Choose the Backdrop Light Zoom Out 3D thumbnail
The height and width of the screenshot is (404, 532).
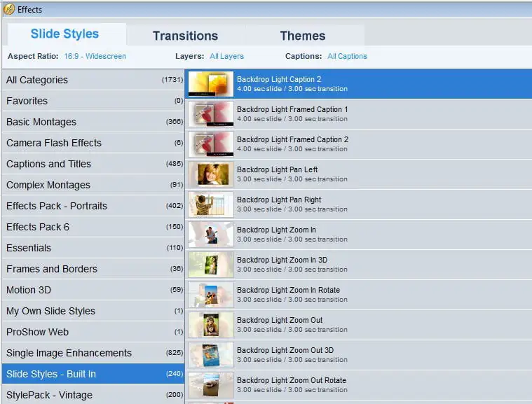click(x=210, y=355)
